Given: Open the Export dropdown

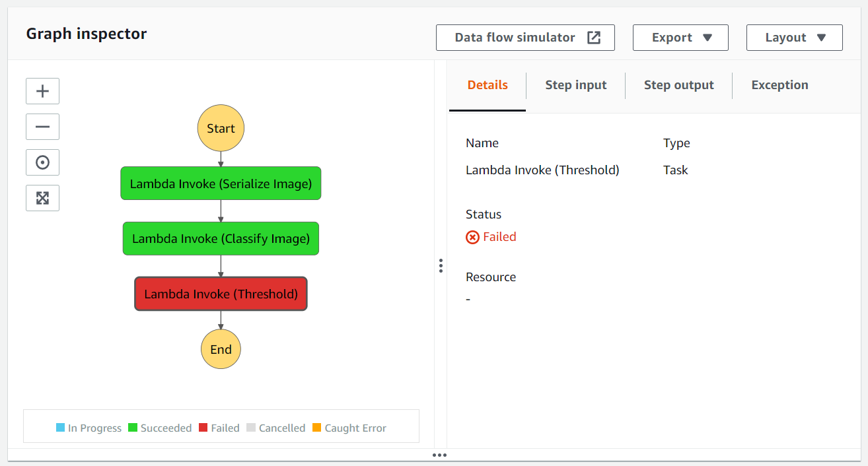Looking at the screenshot, I should point(680,37).
